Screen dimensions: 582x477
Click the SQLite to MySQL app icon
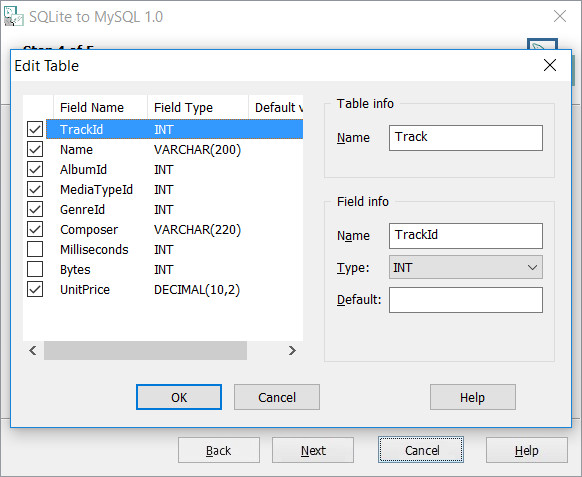point(13,16)
